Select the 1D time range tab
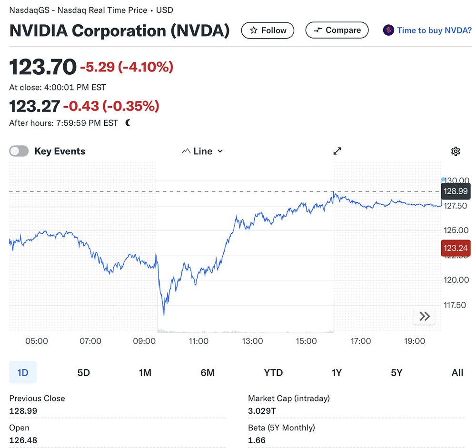476x448 pixels. point(23,373)
